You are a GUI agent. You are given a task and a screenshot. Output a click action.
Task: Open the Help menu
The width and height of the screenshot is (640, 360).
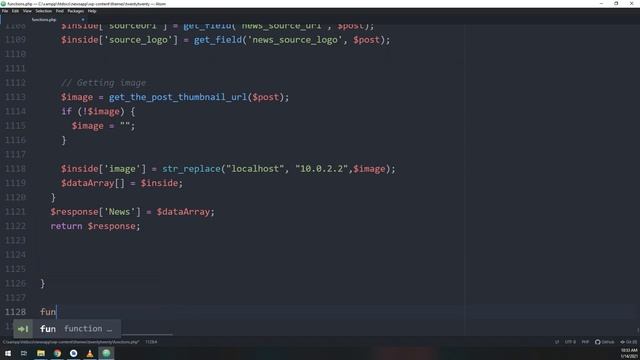pyautogui.click(x=92, y=11)
